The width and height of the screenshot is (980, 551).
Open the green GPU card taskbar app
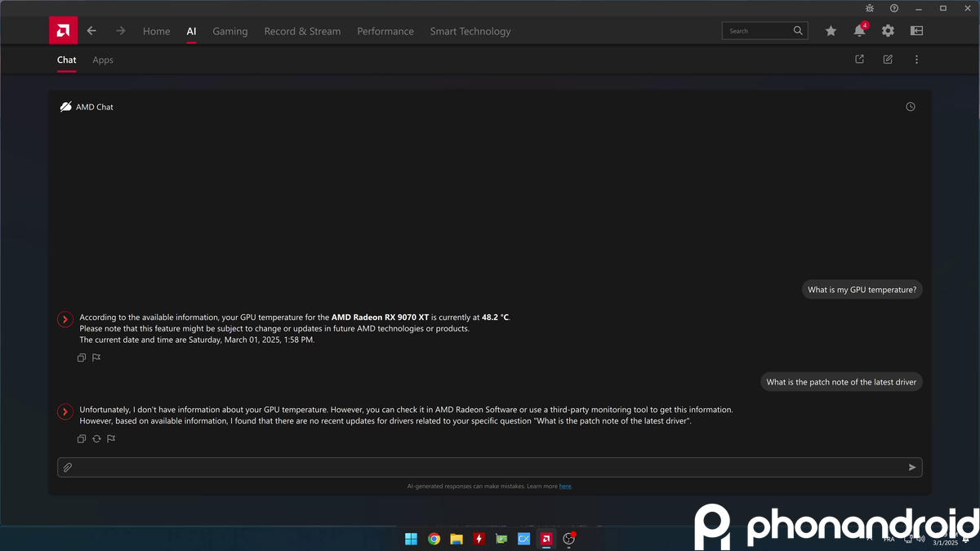(x=501, y=539)
